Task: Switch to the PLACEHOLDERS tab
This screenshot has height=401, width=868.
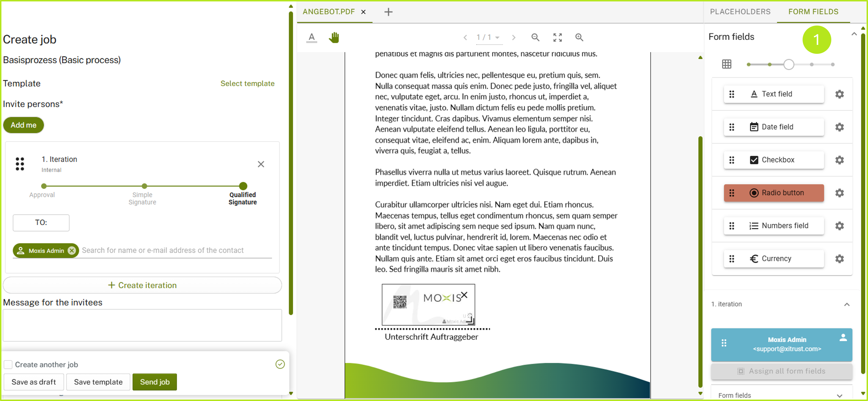Action: [740, 12]
